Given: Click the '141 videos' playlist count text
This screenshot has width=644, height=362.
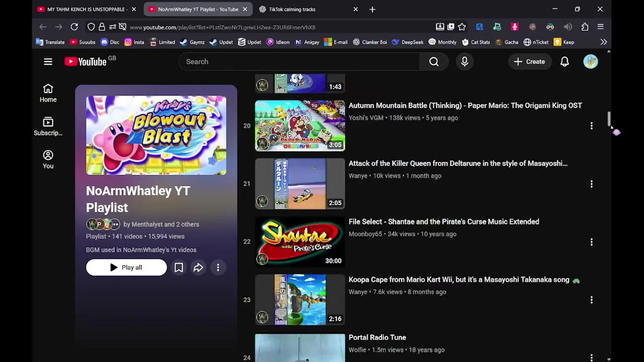Looking at the screenshot, I should point(127,236).
